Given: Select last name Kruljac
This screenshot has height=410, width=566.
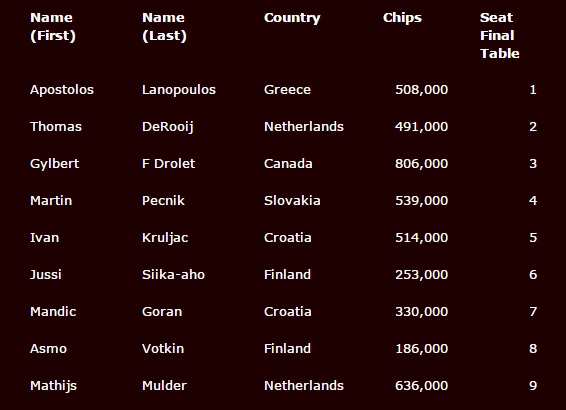Looking at the screenshot, I should point(165,238).
